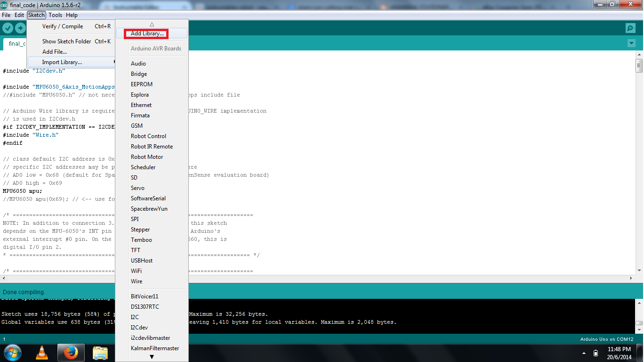Import the Audio library
This screenshot has height=362, width=644.
(152, 64)
